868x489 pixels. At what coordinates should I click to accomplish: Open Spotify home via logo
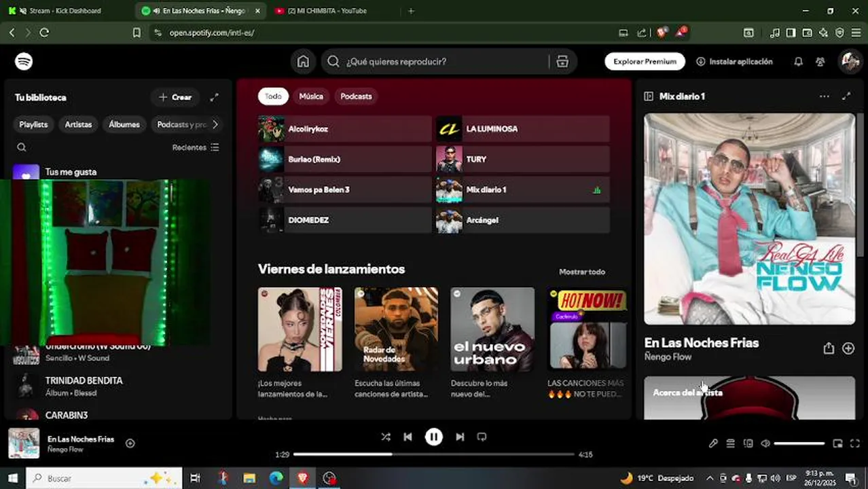[24, 62]
